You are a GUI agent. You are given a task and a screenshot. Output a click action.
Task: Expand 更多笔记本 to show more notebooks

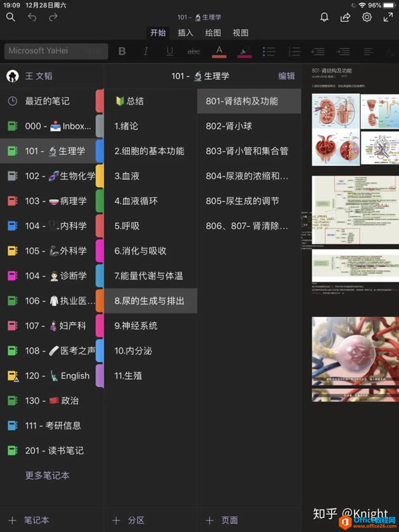[x=47, y=475]
